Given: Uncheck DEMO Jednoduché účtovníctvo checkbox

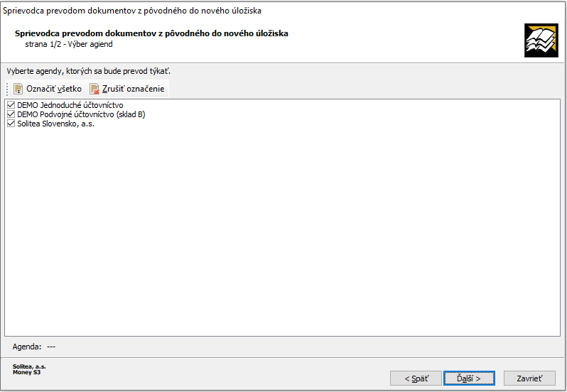Looking at the screenshot, I should (x=11, y=105).
